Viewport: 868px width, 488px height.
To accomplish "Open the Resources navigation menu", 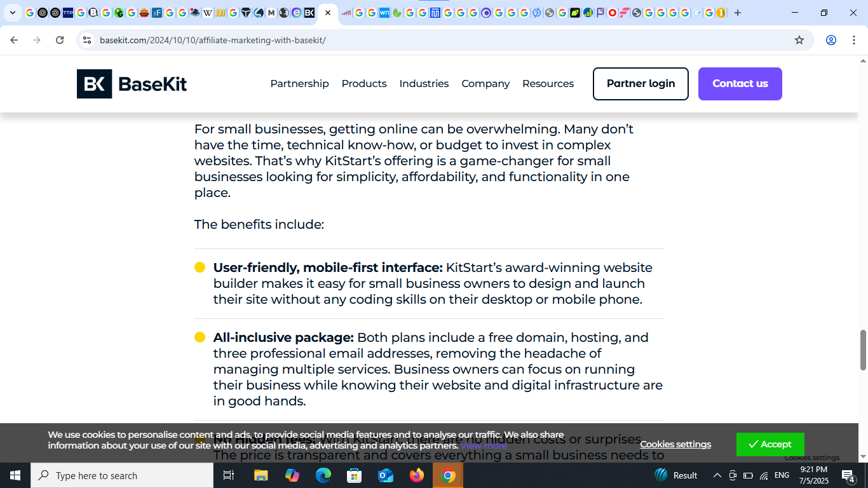I will [x=548, y=84].
